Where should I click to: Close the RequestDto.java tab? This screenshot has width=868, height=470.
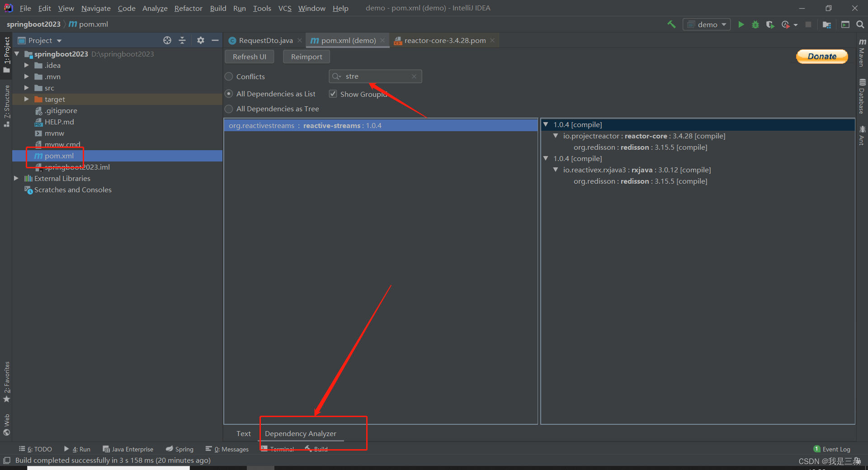pos(300,40)
